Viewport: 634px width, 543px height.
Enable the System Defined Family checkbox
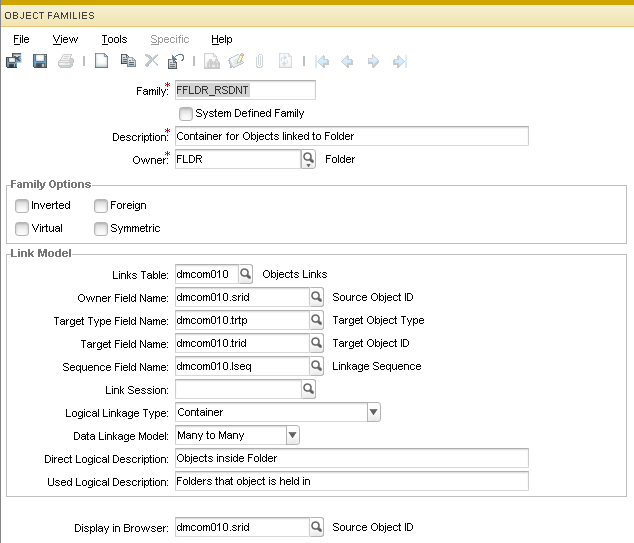[x=186, y=114]
